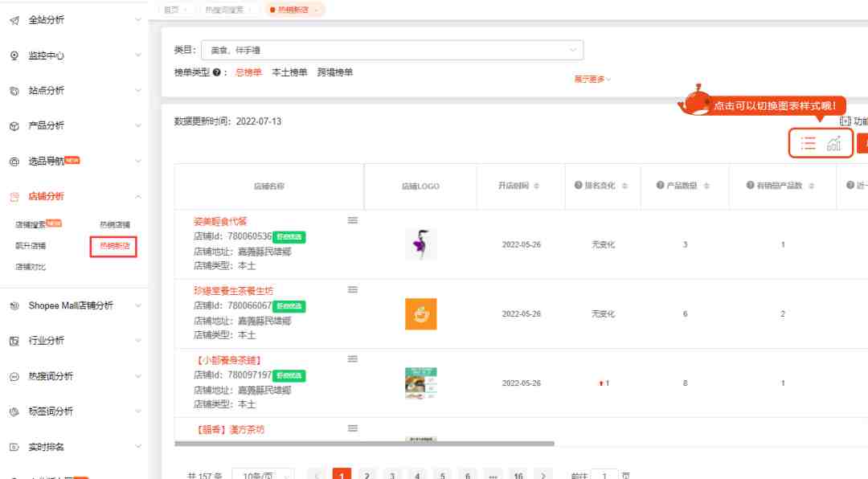868x479 pixels.
Task: Open the 10条/页 page size dropdown
Action: point(263,475)
